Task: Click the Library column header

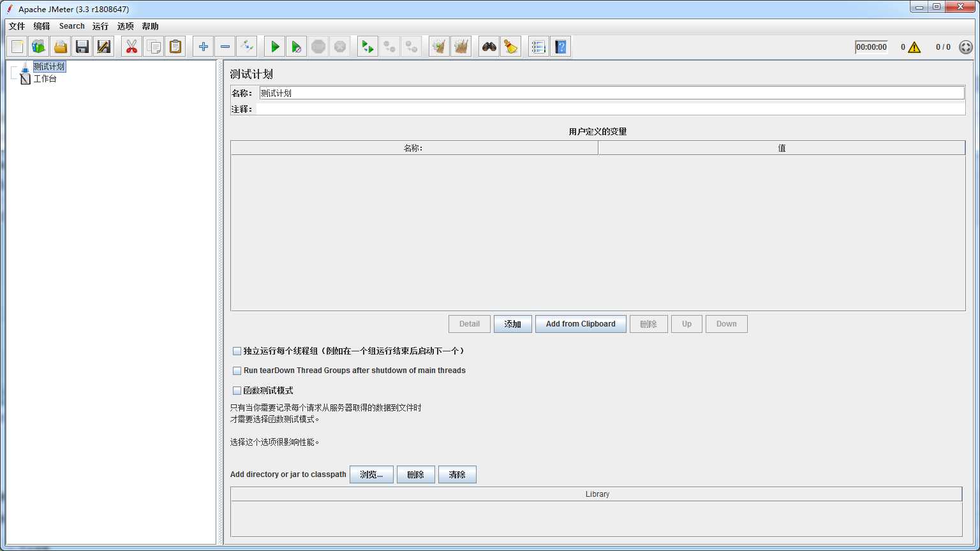Action: pyautogui.click(x=597, y=494)
